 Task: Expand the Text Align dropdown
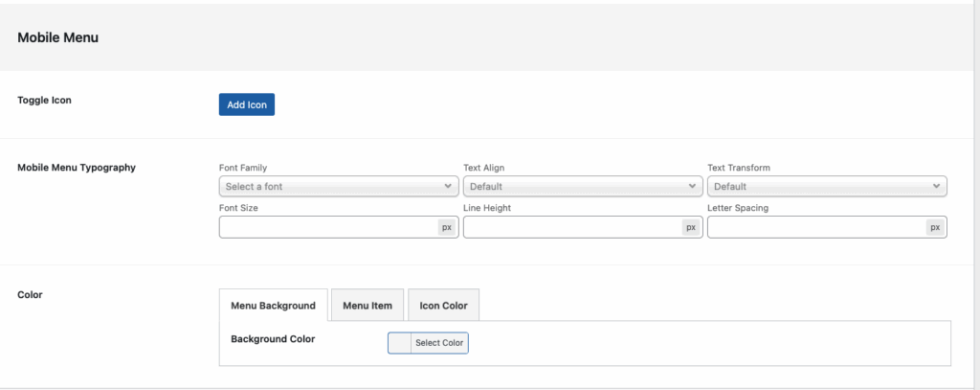point(583,186)
